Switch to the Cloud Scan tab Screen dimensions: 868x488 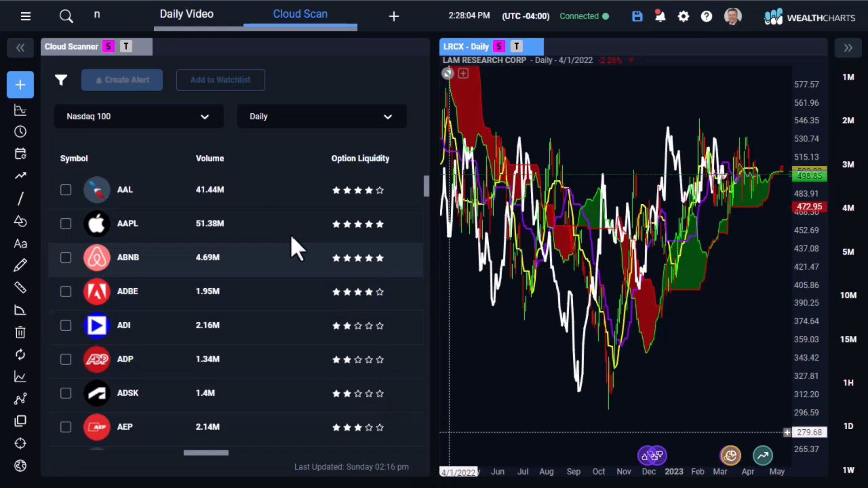(300, 14)
